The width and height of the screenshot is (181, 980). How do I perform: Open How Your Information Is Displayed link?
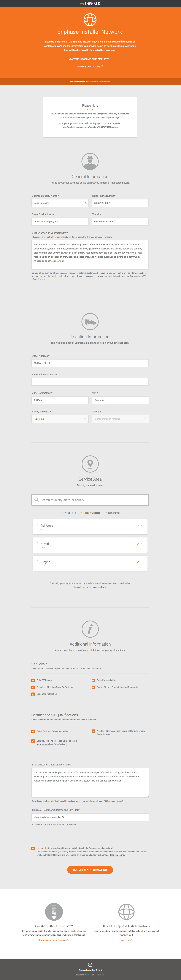88,59
